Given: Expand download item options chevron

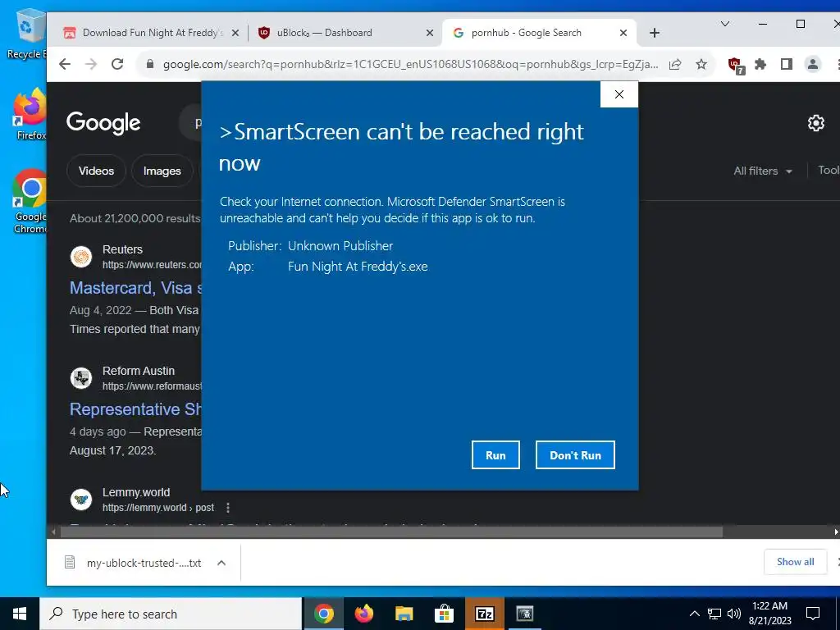Looking at the screenshot, I should click(x=221, y=563).
